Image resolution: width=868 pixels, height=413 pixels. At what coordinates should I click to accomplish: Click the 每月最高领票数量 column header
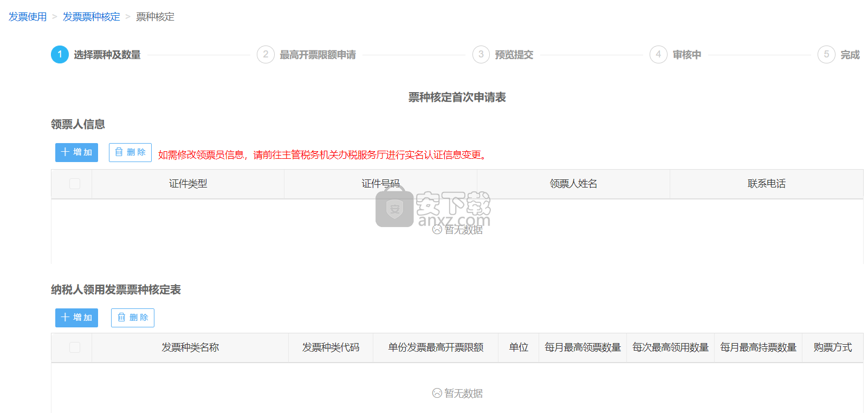coord(582,347)
